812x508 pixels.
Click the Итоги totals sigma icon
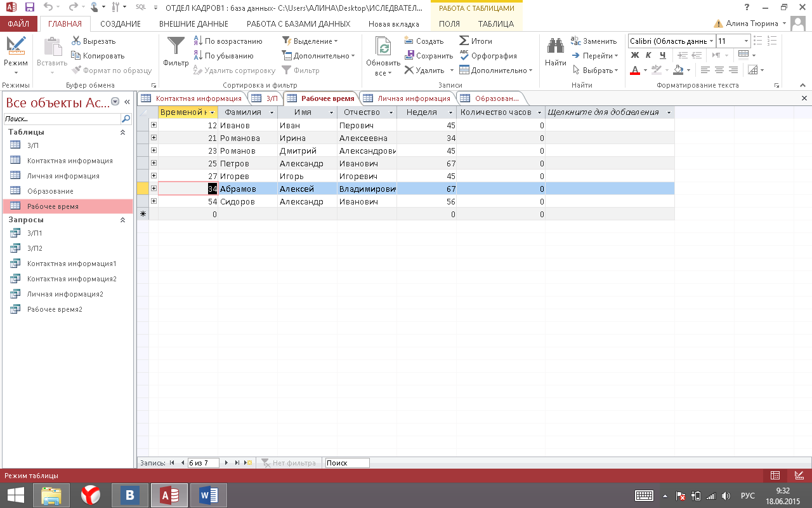(465, 41)
